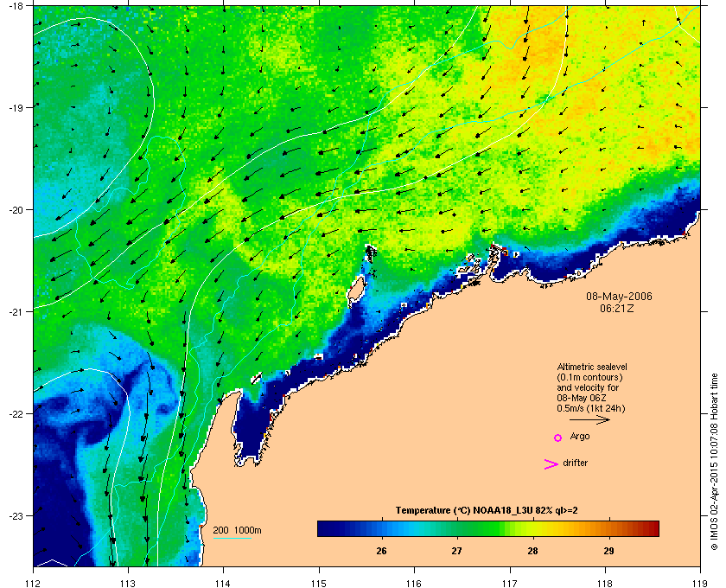Click the 'drifter' legend label

point(575,463)
